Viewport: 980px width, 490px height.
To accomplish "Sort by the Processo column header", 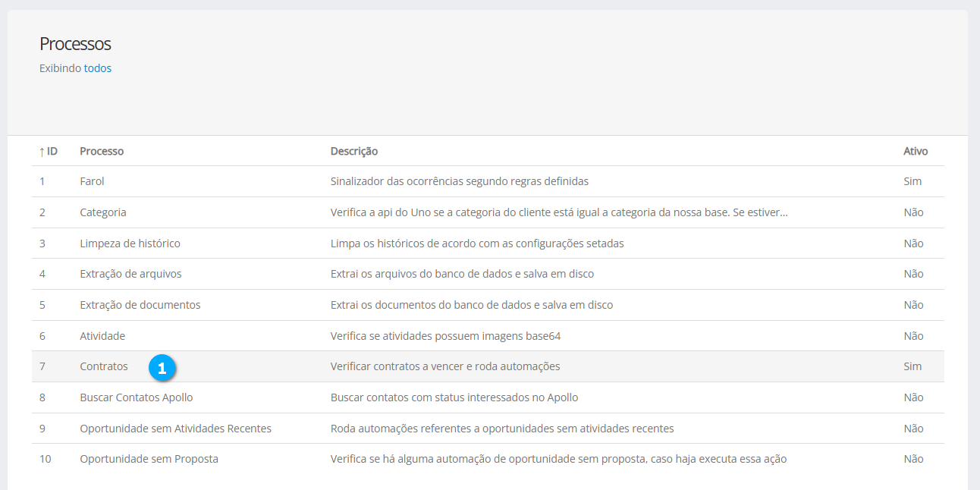I will 102,151.
